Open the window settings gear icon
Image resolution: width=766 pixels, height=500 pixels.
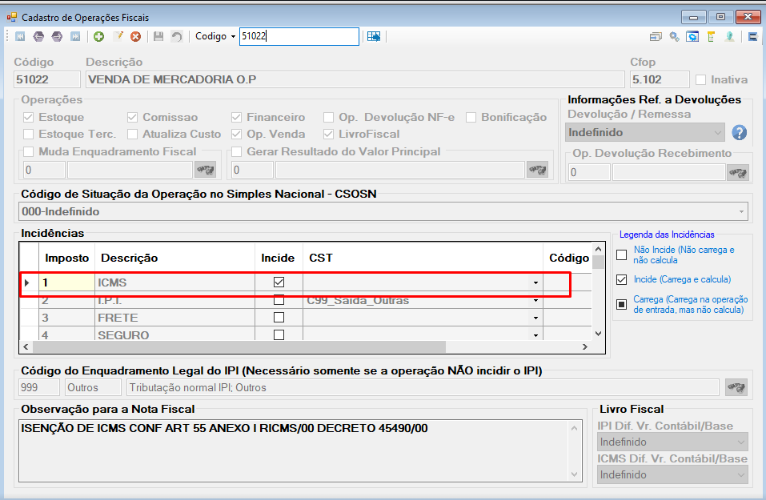692,37
